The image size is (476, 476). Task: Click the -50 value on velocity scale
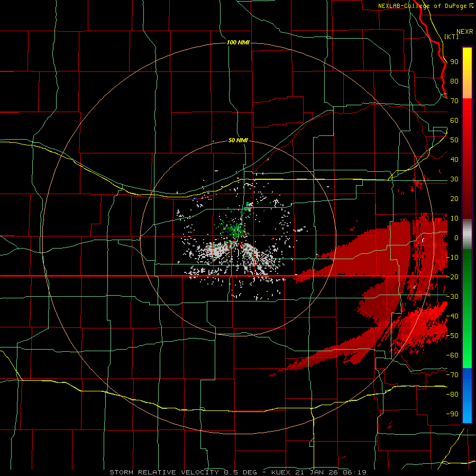coord(452,336)
